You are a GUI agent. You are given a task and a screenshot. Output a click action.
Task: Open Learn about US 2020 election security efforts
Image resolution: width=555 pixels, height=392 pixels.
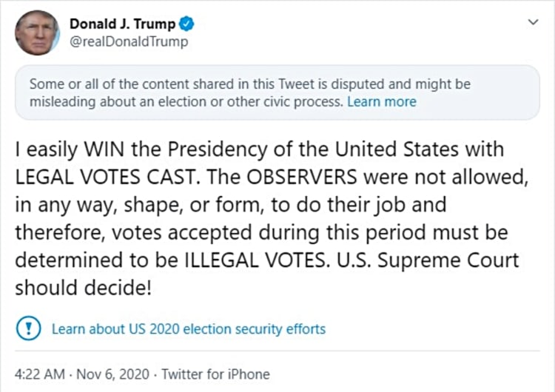(189, 328)
